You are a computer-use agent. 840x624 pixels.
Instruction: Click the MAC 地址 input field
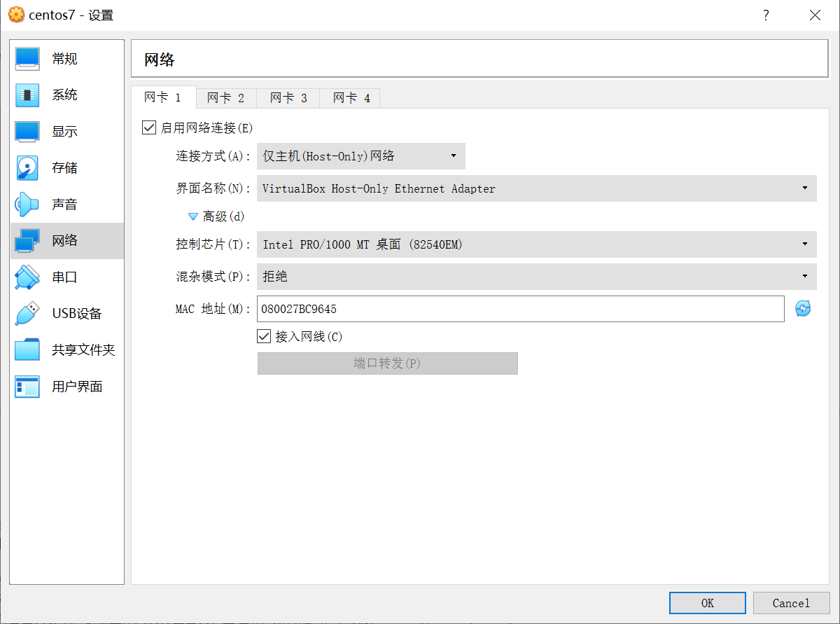pyautogui.click(x=521, y=309)
